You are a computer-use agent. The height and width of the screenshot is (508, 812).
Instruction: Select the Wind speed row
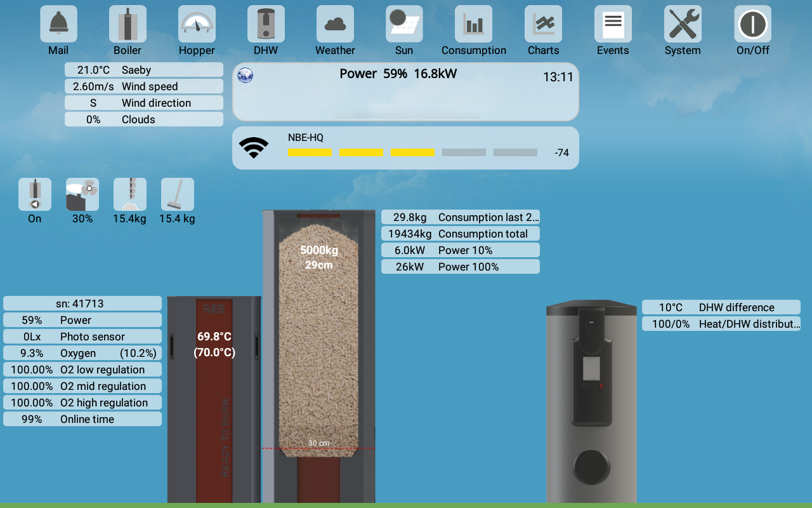(144, 86)
